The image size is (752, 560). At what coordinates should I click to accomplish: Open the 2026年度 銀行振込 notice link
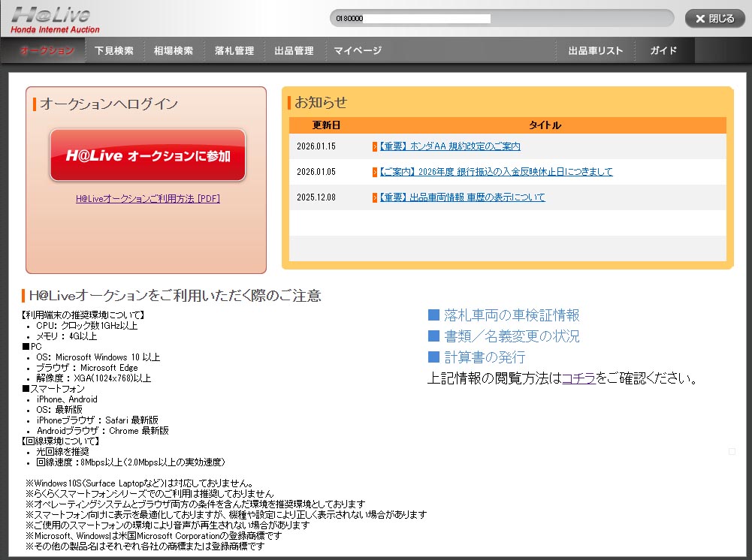495,172
